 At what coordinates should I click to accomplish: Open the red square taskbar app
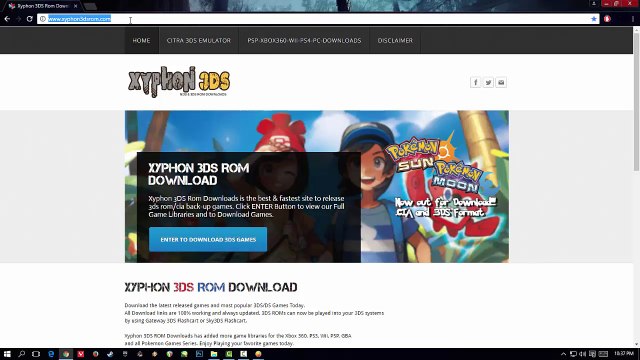pos(80,354)
